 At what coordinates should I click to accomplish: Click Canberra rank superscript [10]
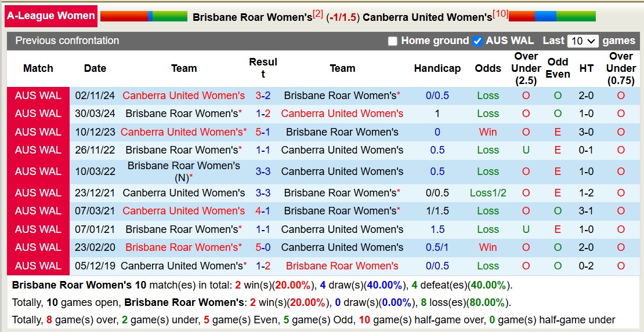point(500,14)
